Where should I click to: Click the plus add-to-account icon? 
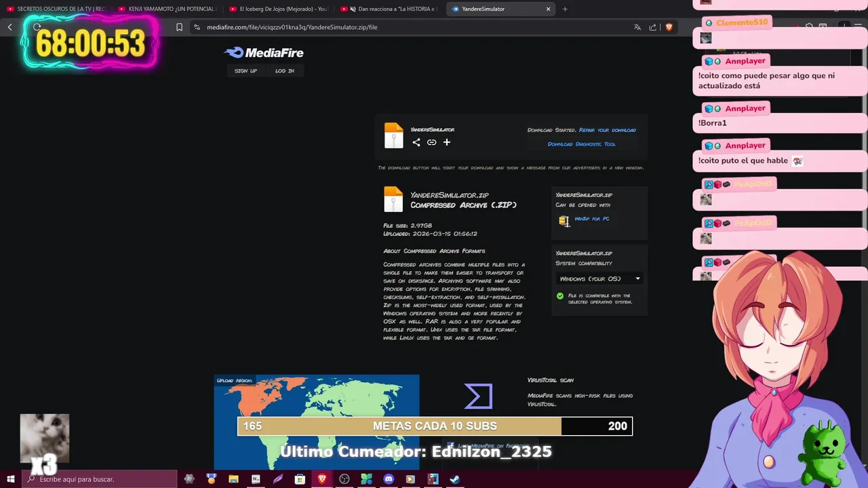[x=447, y=142]
